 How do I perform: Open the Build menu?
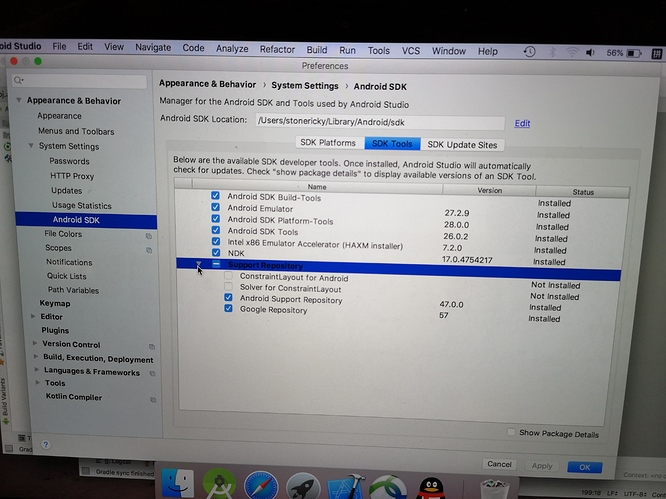(317, 50)
